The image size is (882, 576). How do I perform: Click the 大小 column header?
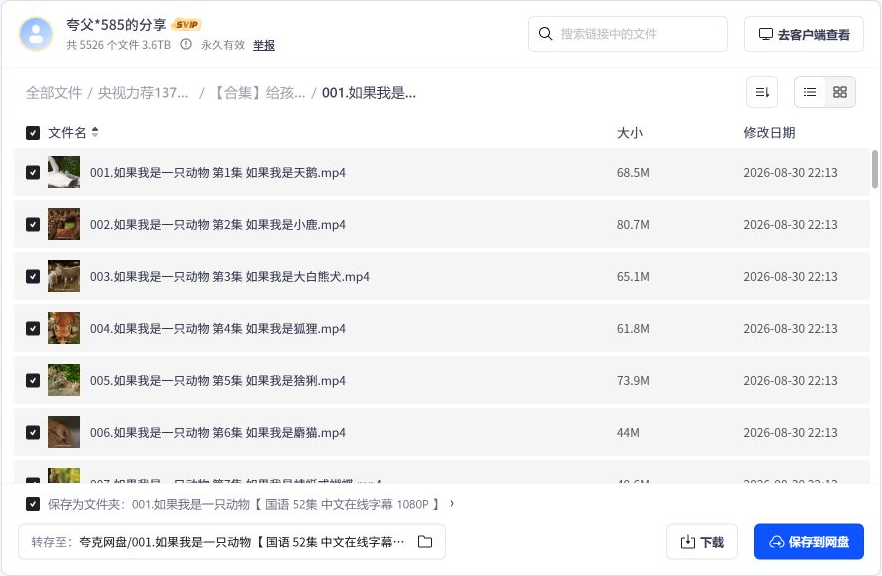coord(629,133)
